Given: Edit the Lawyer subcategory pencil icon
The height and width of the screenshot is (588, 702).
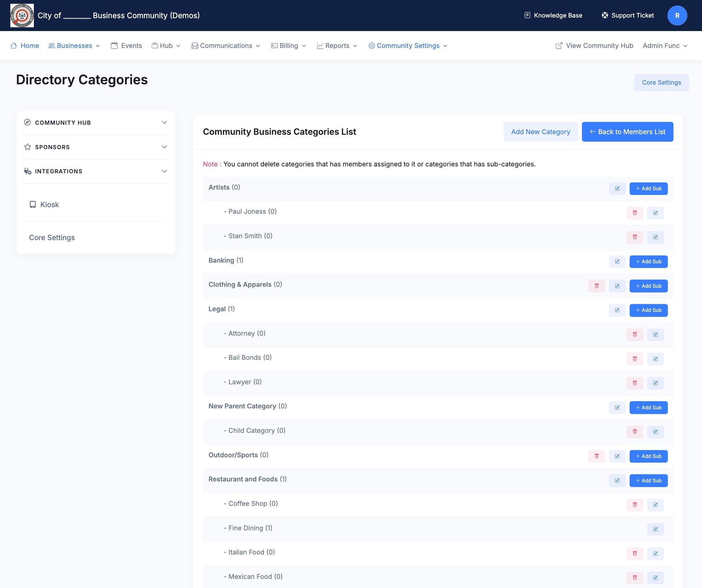Looking at the screenshot, I should coord(656,383).
